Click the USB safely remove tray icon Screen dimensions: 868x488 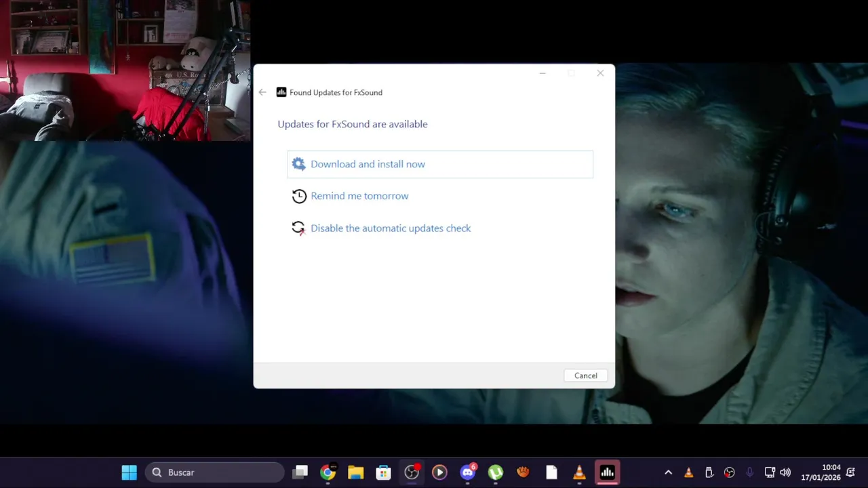[x=709, y=472]
